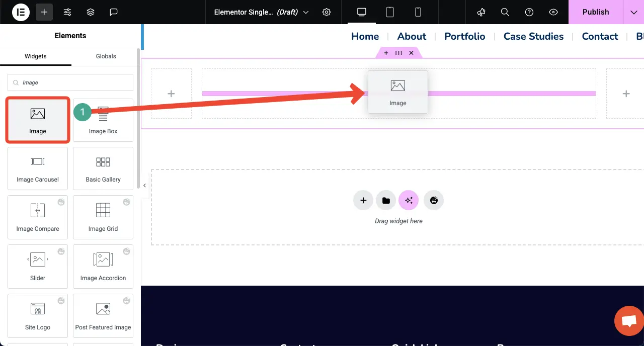Viewport: 644px width, 346px height.
Task: Switch to mobile view mode
Action: pos(418,12)
